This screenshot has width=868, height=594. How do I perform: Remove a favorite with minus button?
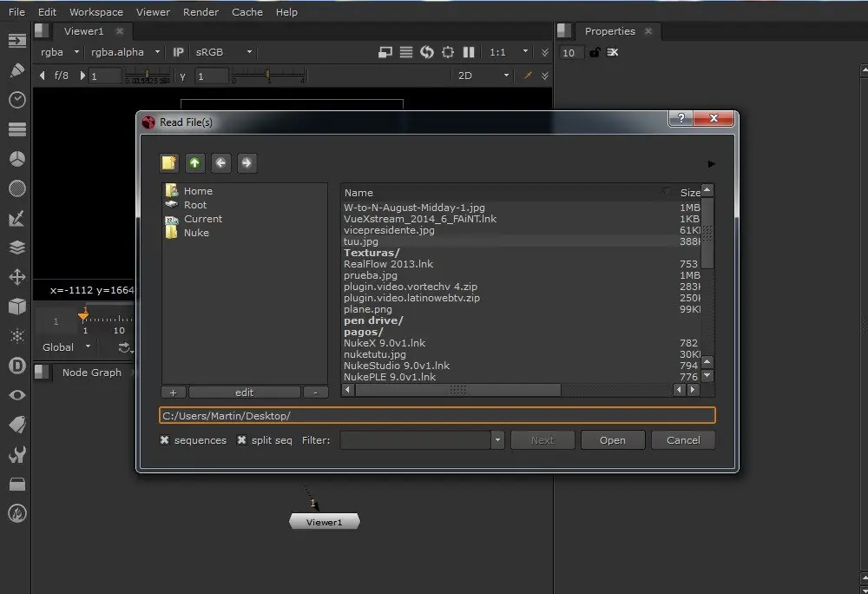[x=316, y=393]
